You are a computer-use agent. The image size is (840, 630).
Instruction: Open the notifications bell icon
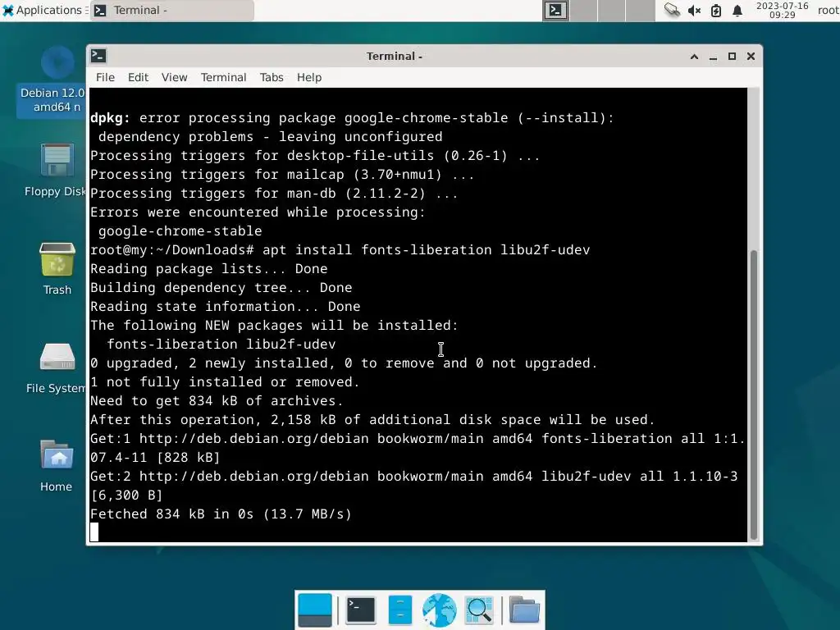tap(737, 10)
